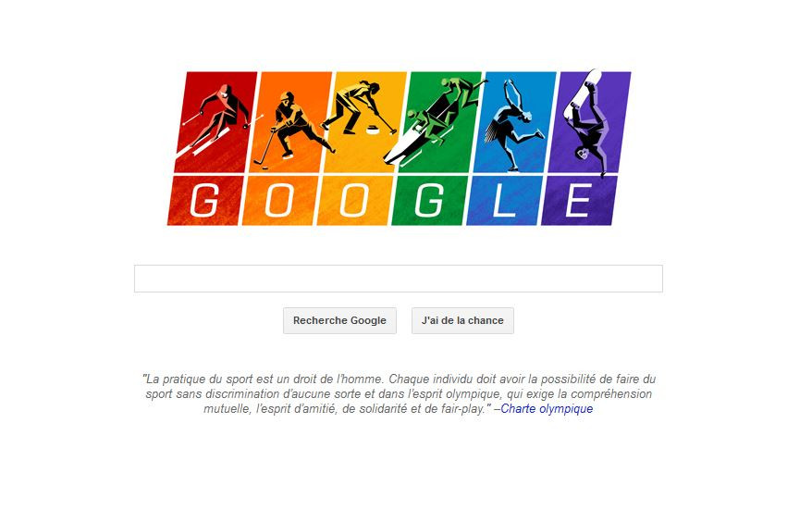Click the green letter G tile
The image size is (812, 510).
coord(429,201)
